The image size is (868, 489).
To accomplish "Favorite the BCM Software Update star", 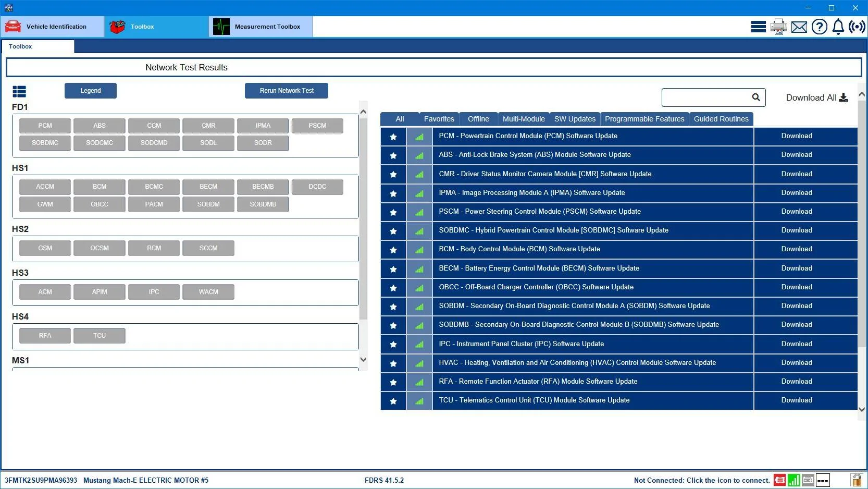I will (x=393, y=250).
